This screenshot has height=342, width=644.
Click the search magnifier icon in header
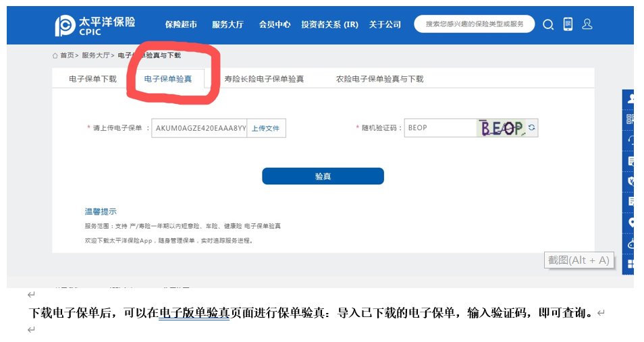pyautogui.click(x=548, y=24)
